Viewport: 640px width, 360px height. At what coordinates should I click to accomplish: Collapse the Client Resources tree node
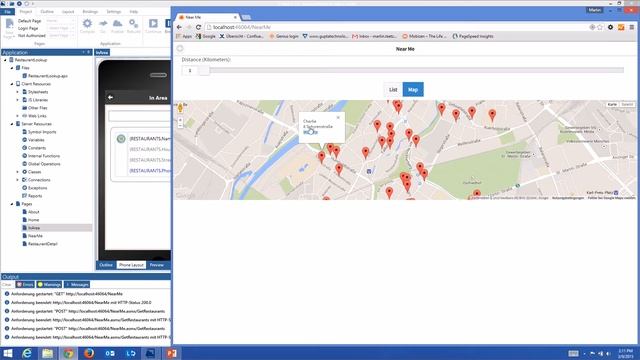click(x=12, y=84)
